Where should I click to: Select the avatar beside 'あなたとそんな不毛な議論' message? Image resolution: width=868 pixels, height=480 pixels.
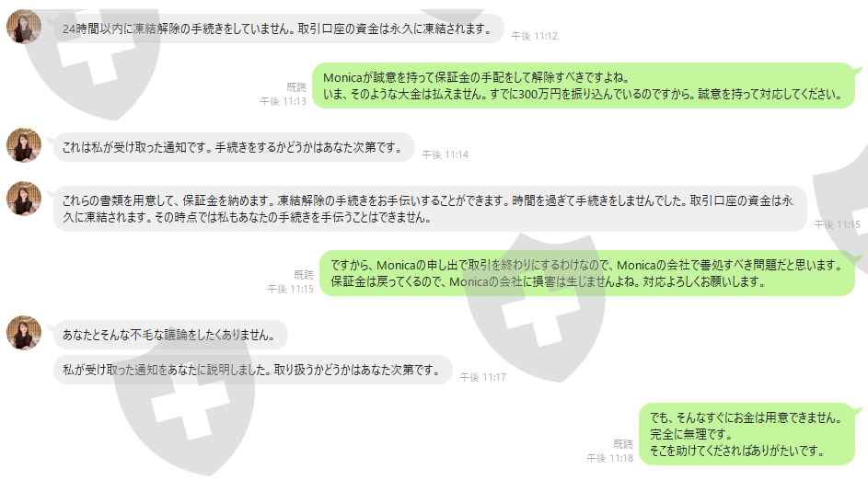click(x=24, y=333)
